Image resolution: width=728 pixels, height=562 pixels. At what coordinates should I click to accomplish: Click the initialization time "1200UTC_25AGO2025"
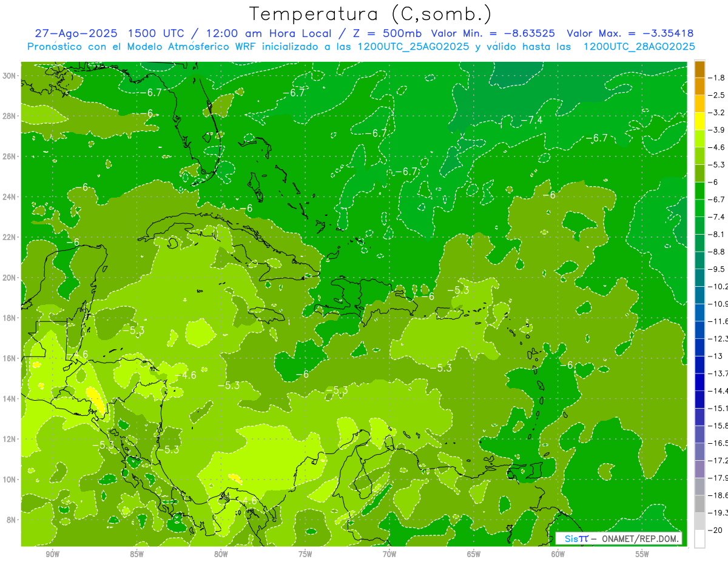click(x=413, y=47)
